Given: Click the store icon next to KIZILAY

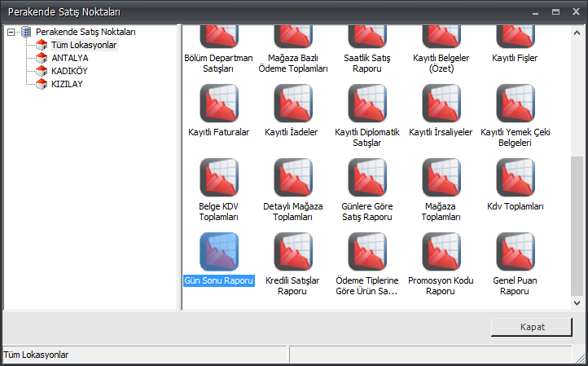Looking at the screenshot, I should (x=42, y=84).
